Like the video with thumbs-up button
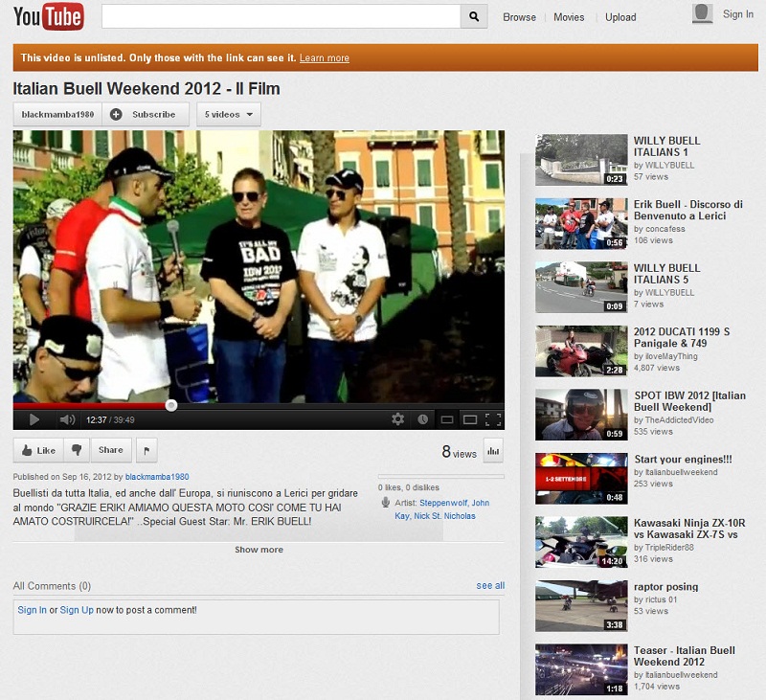 pyautogui.click(x=38, y=450)
